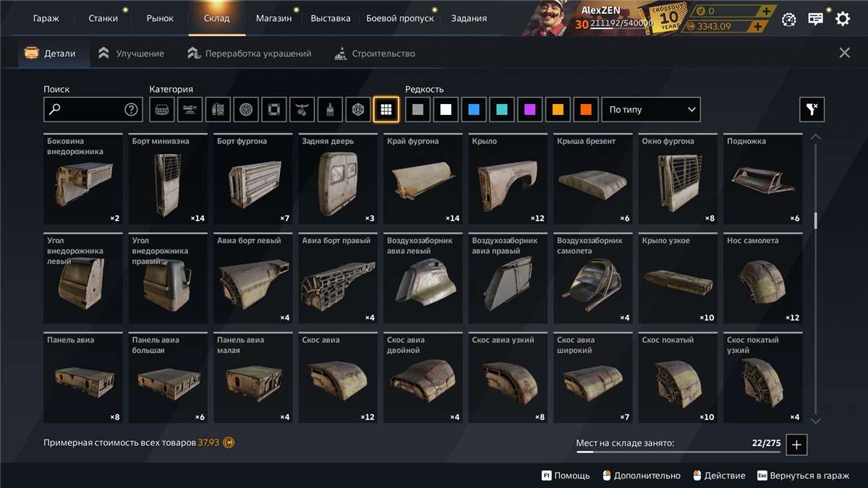Open the Склад menu tab
868x488 pixels.
pos(217,18)
